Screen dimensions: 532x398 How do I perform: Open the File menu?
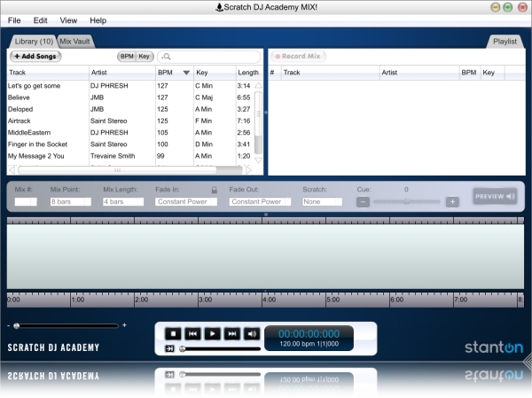click(14, 20)
